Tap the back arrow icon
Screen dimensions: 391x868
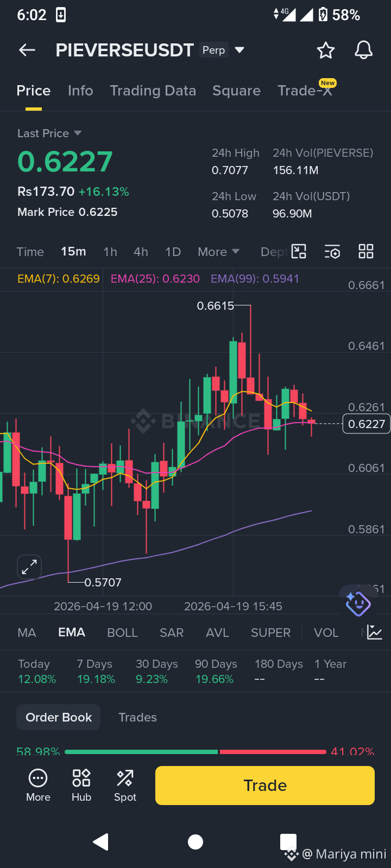[x=27, y=50]
